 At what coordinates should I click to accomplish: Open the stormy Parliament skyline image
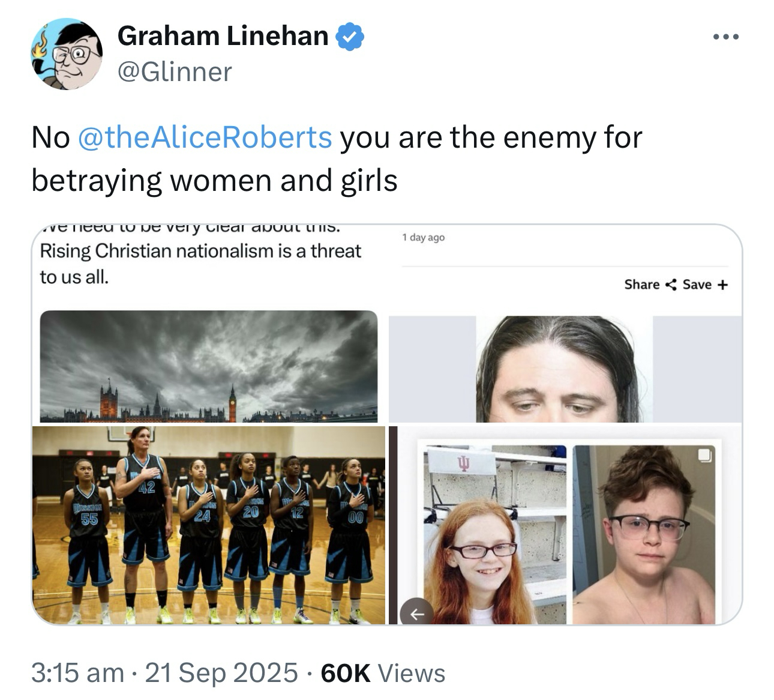209,366
